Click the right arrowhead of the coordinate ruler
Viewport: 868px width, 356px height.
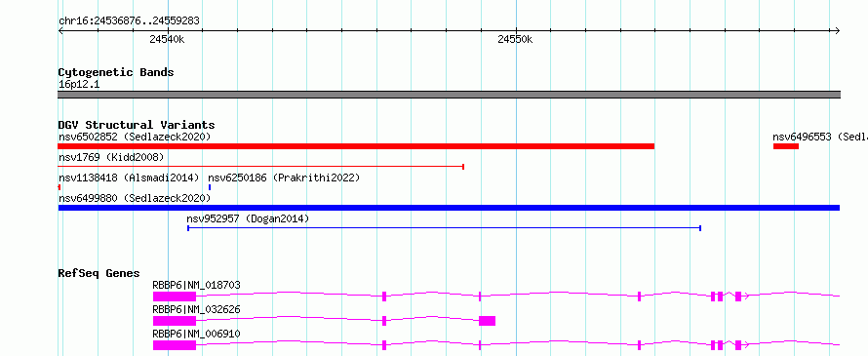click(x=838, y=31)
